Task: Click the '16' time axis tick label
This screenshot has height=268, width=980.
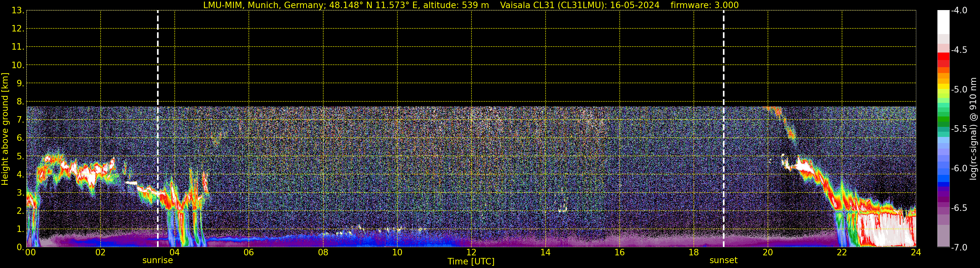Action: pyautogui.click(x=619, y=252)
